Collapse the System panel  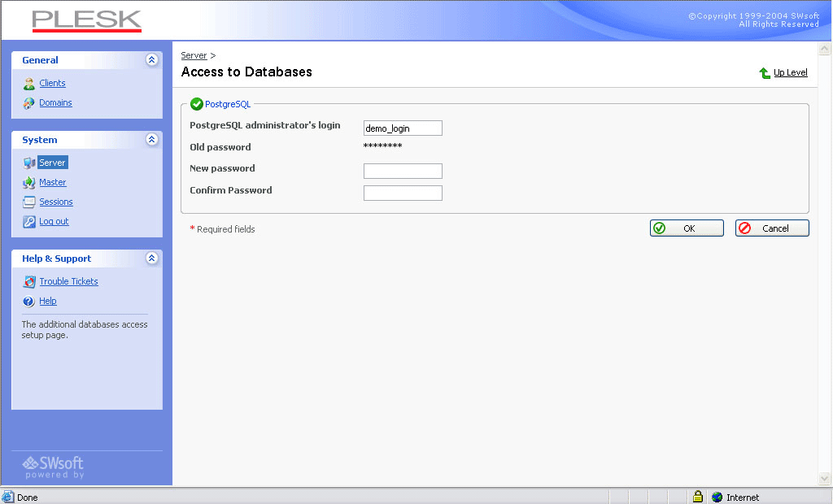(151, 139)
